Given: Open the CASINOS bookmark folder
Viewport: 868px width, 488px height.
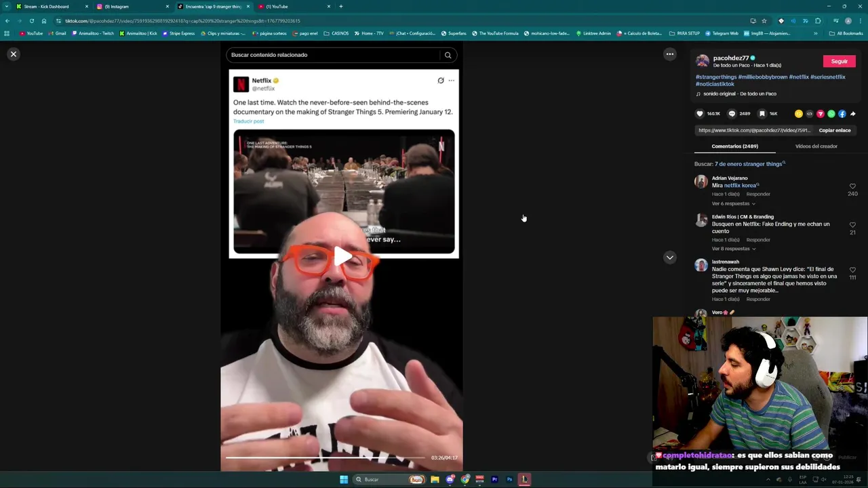Looking at the screenshot, I should 336,33.
